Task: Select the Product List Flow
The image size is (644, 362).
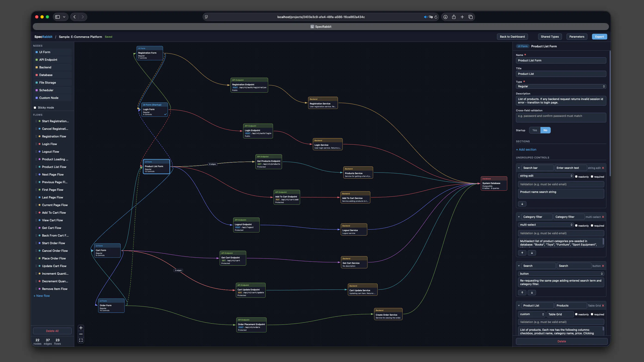Action: (x=54, y=167)
